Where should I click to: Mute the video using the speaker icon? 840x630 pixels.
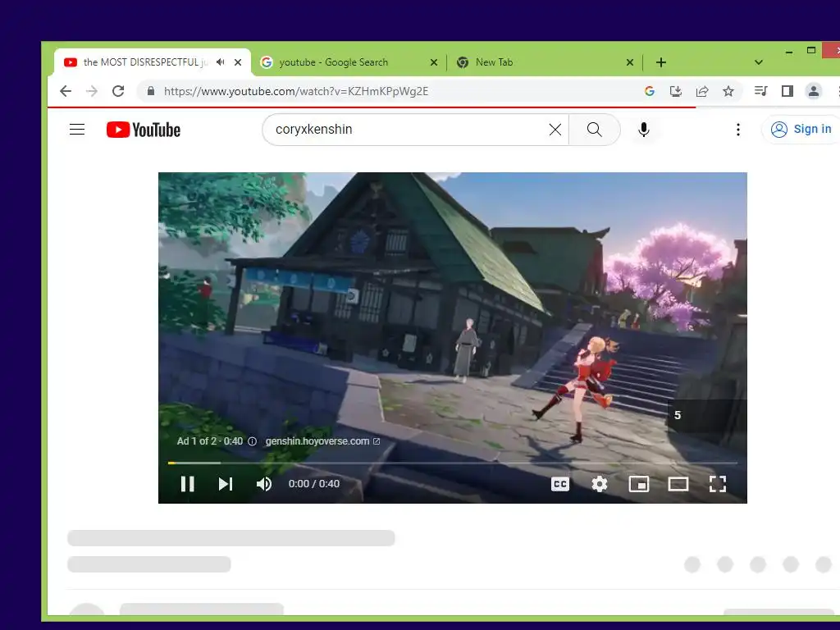(x=263, y=484)
